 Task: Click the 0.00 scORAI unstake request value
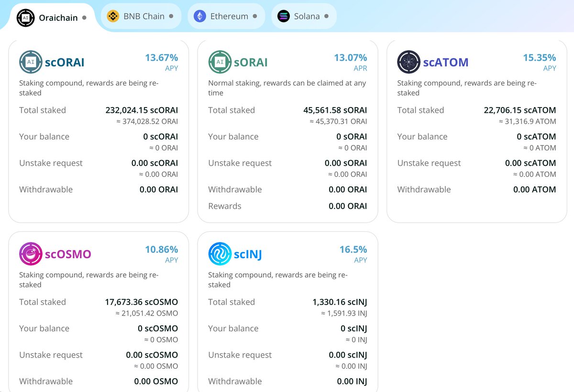155,163
